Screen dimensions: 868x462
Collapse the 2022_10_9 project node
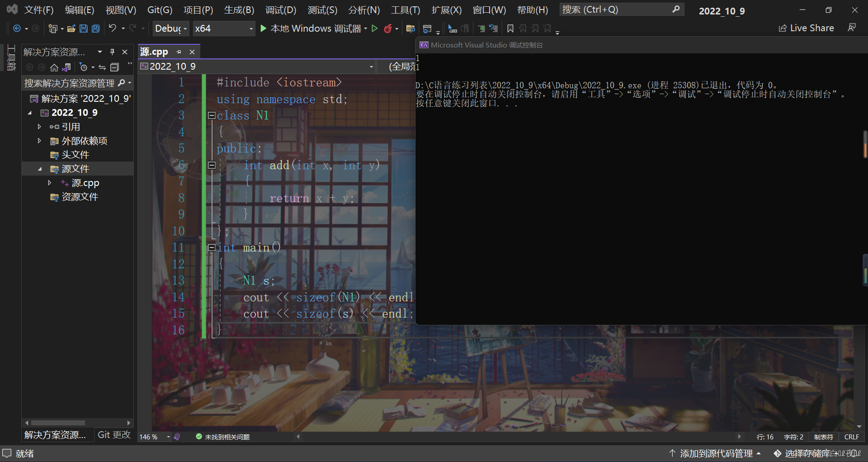(30, 113)
